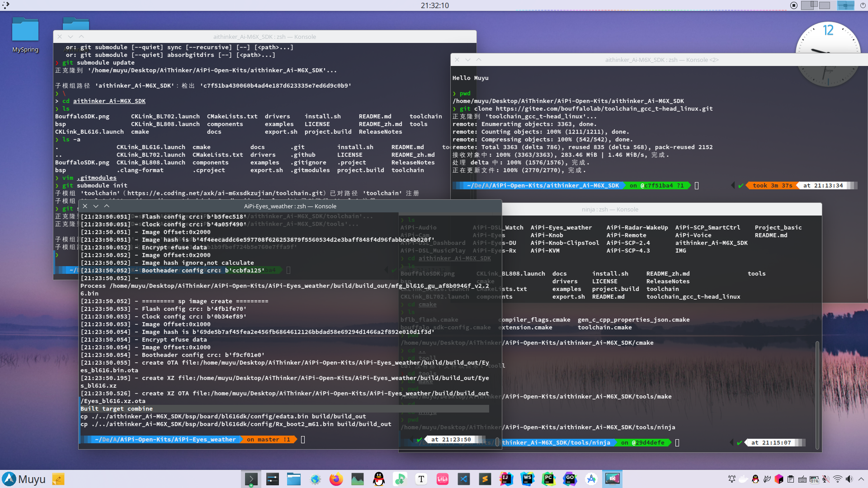Launch Dolphin file manager from taskbar
This screenshot has width=868, height=488.
tap(293, 479)
